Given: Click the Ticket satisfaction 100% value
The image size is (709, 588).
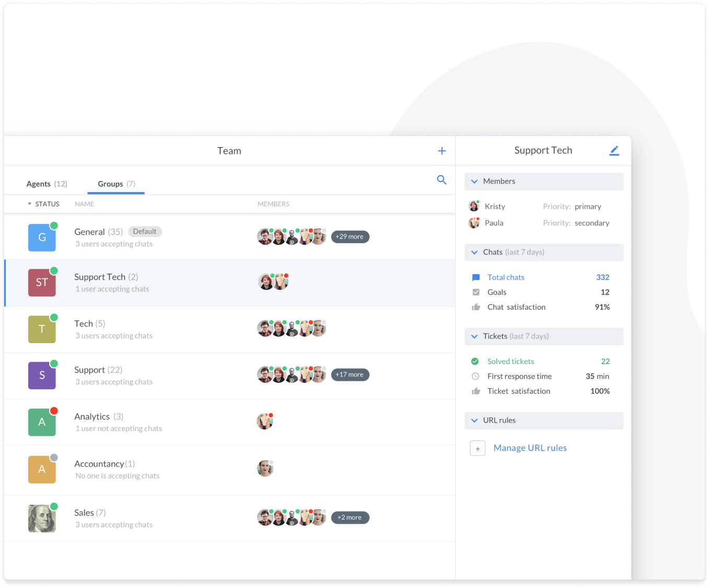Looking at the screenshot, I should (600, 391).
